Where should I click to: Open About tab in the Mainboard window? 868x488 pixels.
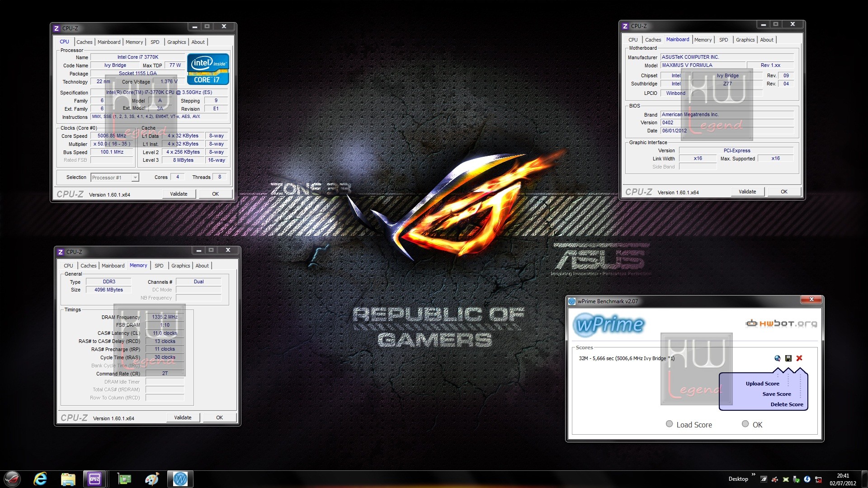(x=767, y=40)
